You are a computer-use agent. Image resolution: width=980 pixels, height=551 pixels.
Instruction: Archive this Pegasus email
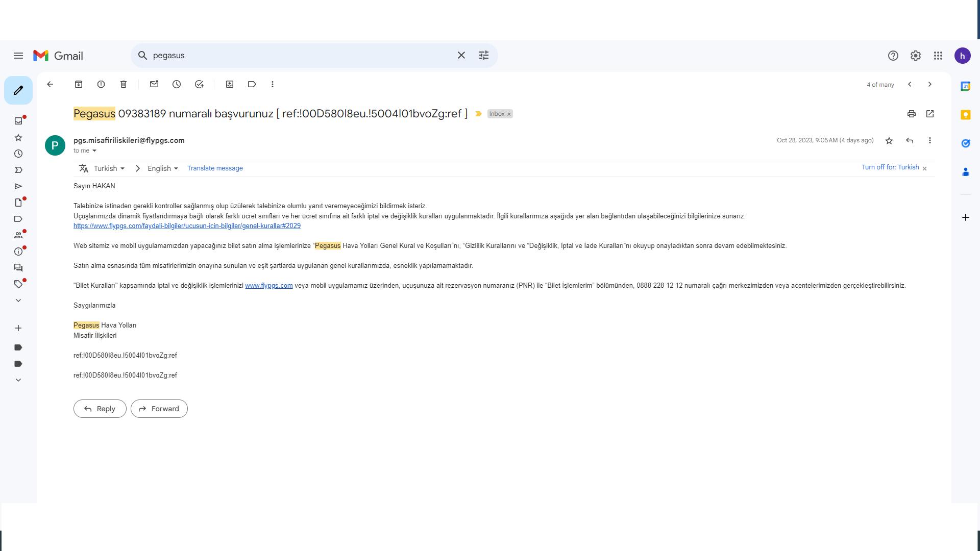point(79,84)
